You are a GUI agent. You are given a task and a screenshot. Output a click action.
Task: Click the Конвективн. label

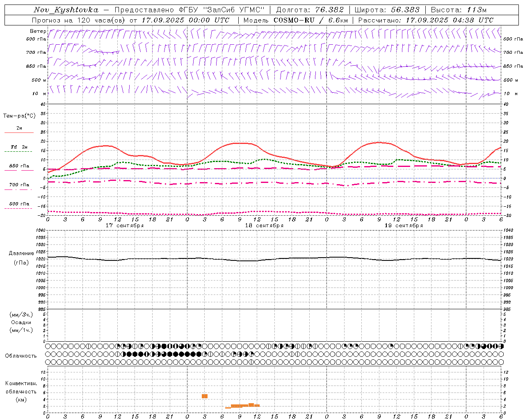click(x=21, y=383)
